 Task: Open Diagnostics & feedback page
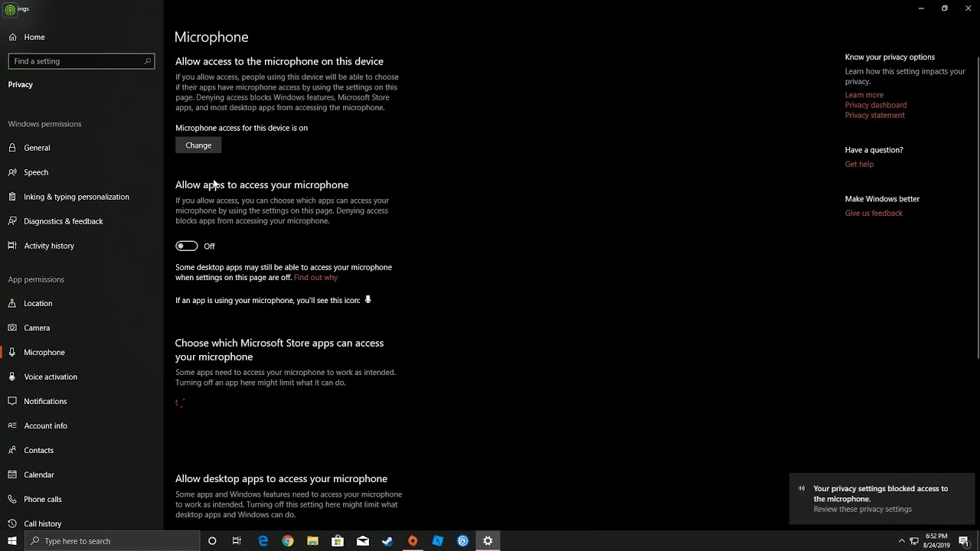click(55, 221)
